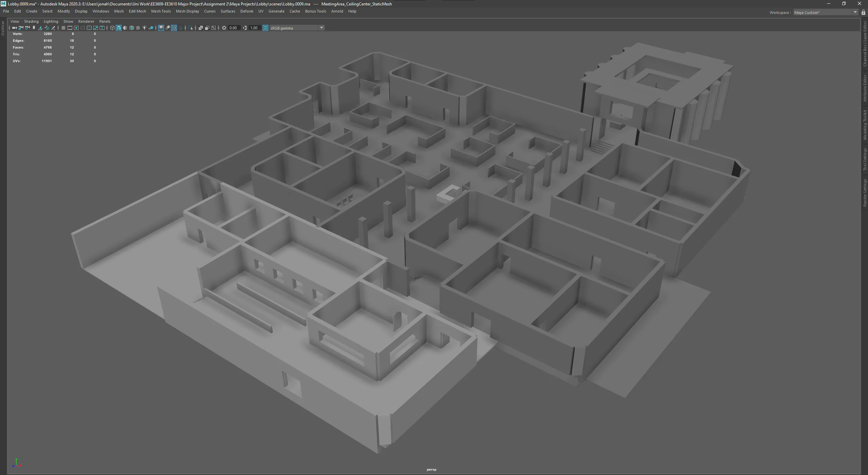
Task: Click the exposure value field 0.00
Action: [233, 28]
